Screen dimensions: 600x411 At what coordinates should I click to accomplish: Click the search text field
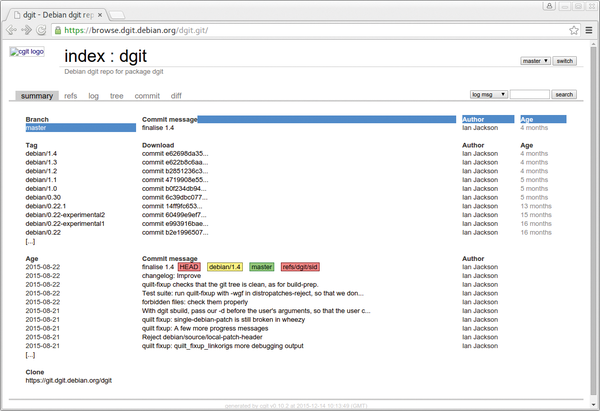[x=530, y=95]
